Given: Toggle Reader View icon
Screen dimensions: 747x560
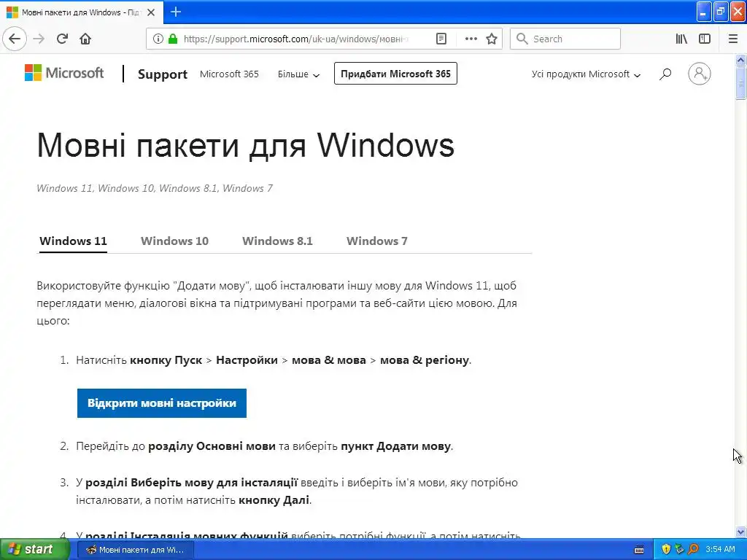Looking at the screenshot, I should [441, 39].
